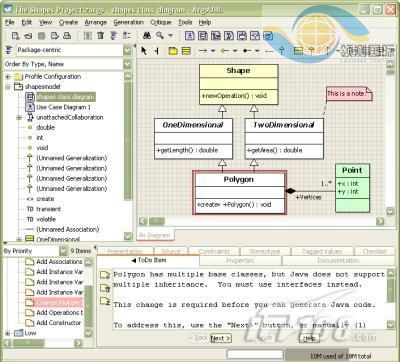
Task: Open the Generation menu
Action: coord(128,22)
